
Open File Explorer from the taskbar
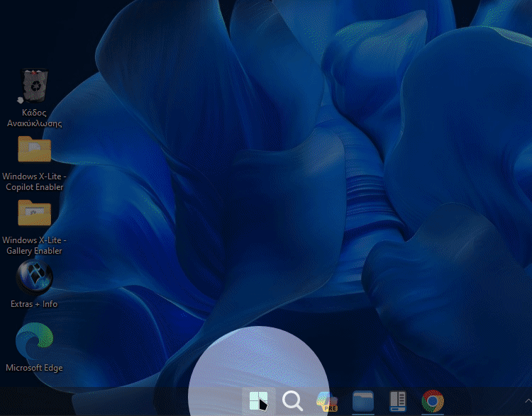coord(363,401)
